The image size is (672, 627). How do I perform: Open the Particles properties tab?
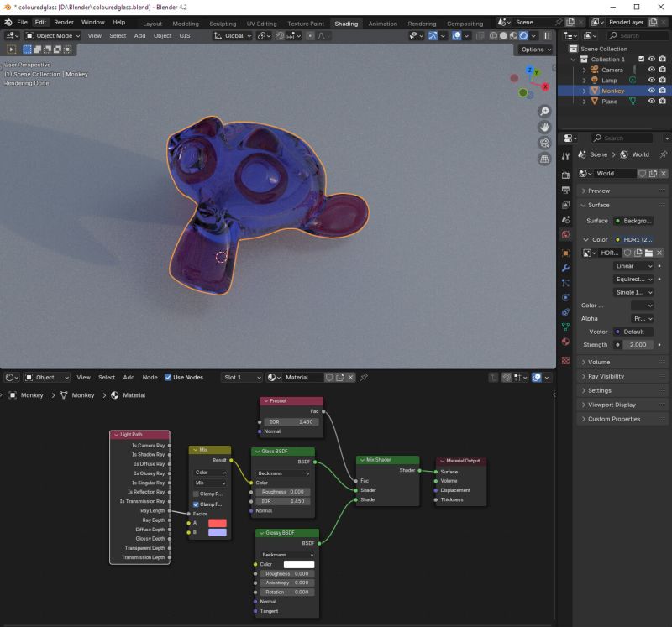point(565,283)
